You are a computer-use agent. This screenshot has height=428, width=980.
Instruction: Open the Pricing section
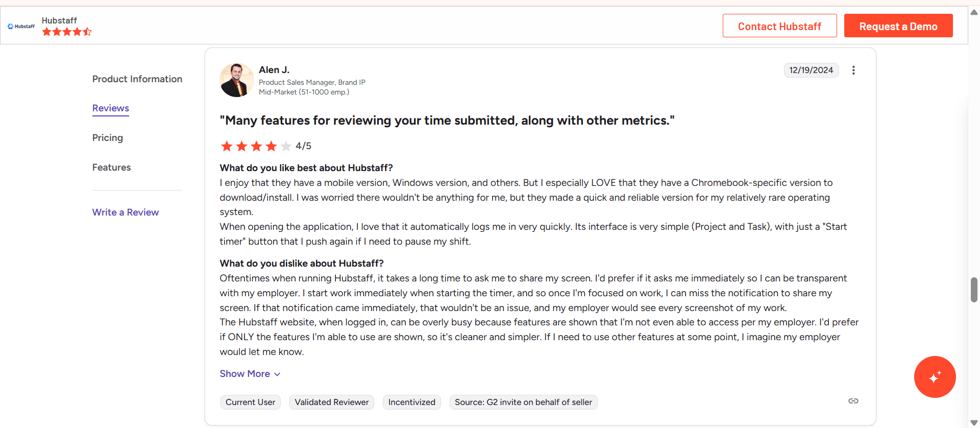[108, 138]
